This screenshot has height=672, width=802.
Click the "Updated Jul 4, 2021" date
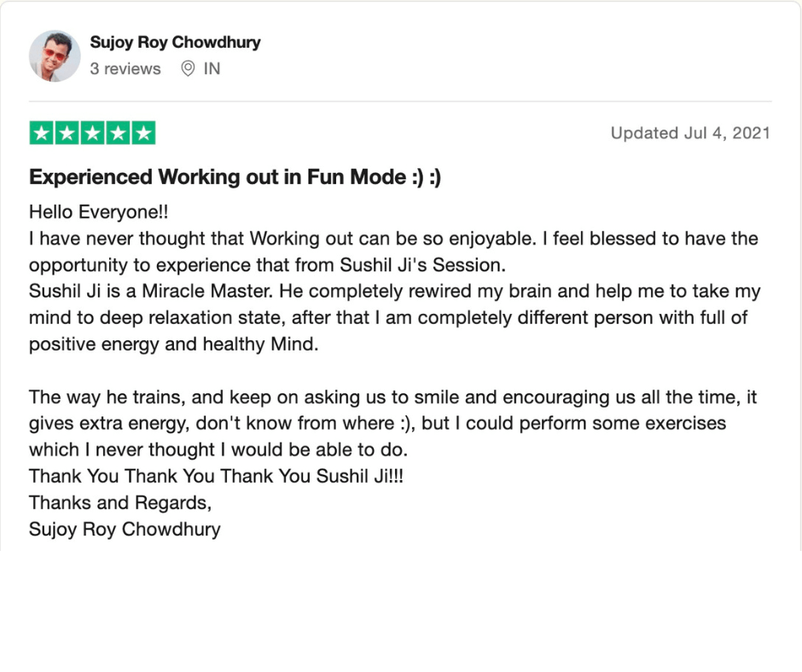click(690, 133)
